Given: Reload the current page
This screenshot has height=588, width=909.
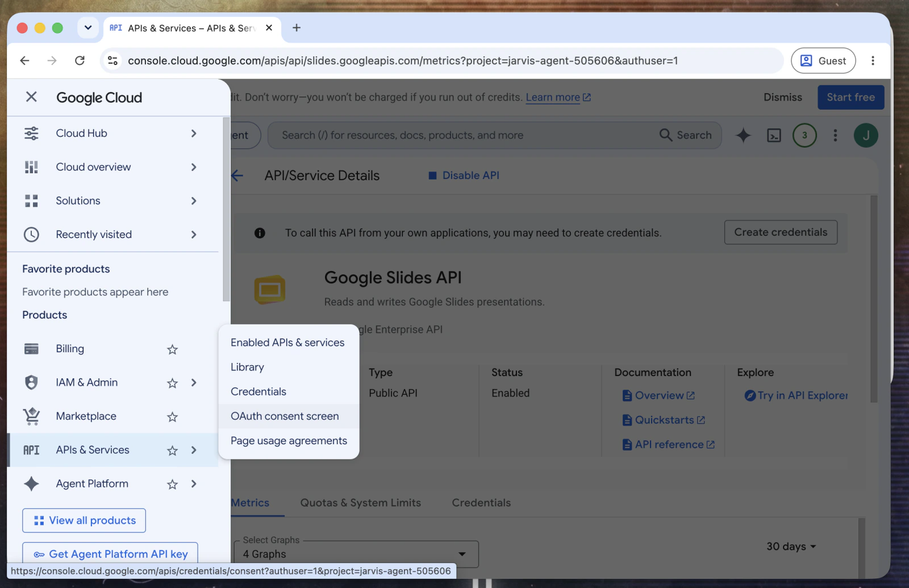Looking at the screenshot, I should 80,61.
